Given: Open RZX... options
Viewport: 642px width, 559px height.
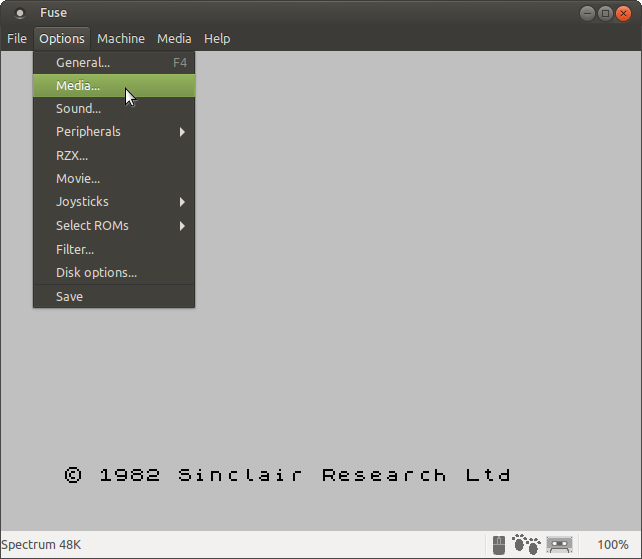Looking at the screenshot, I should click(114, 156).
